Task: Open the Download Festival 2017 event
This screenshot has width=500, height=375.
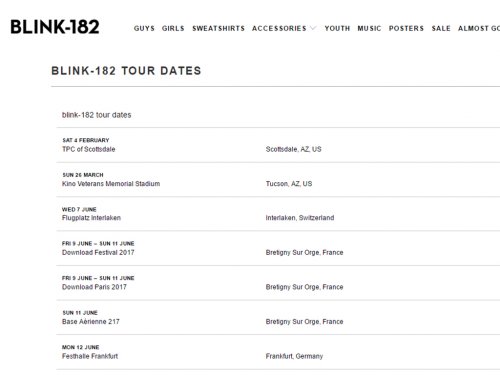Action: click(x=98, y=252)
